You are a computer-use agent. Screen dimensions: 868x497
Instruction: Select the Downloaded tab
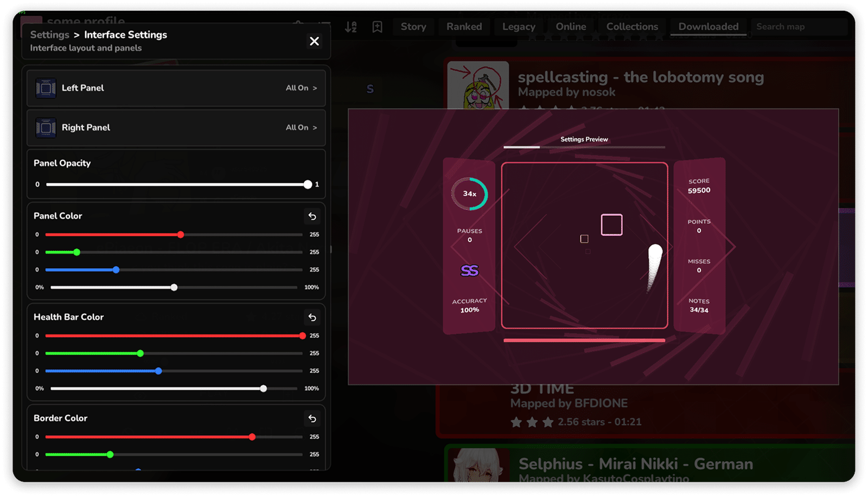709,27
